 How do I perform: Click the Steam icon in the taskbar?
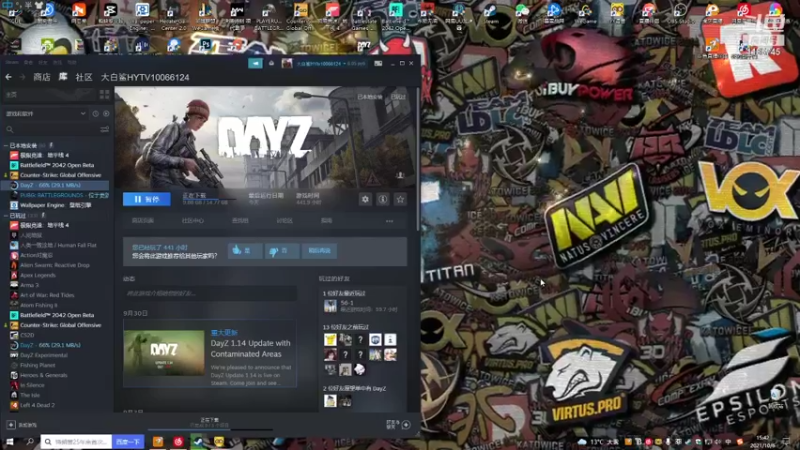pos(197,441)
